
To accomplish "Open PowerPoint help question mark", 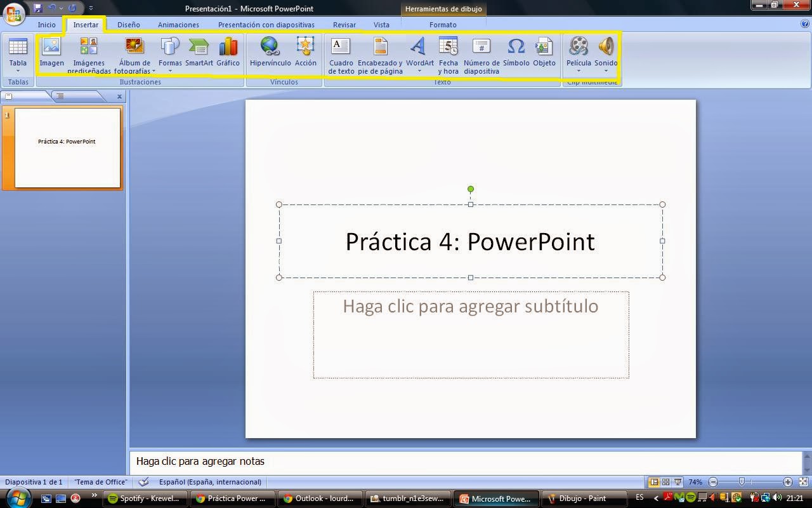I will pos(804,24).
